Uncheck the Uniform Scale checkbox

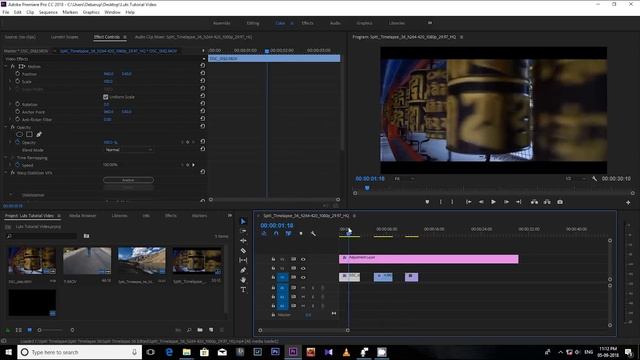106,97
